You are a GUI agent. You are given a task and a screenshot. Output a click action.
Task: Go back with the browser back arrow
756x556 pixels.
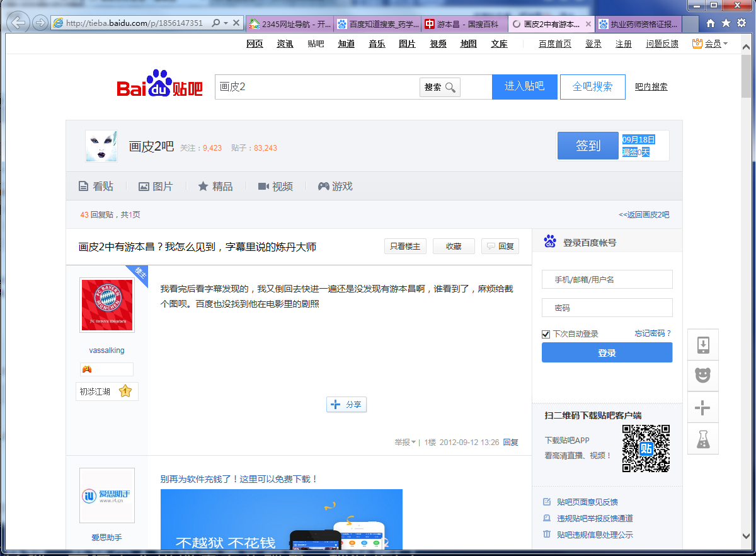[x=19, y=23]
